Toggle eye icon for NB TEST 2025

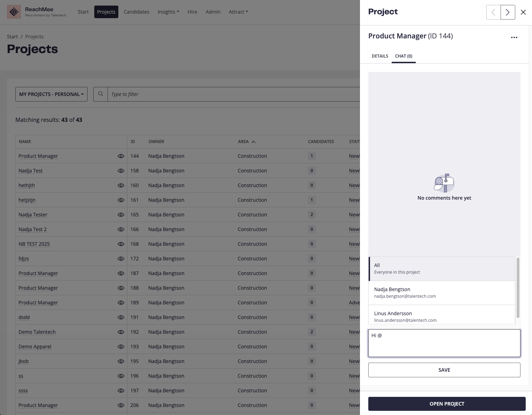pos(121,244)
